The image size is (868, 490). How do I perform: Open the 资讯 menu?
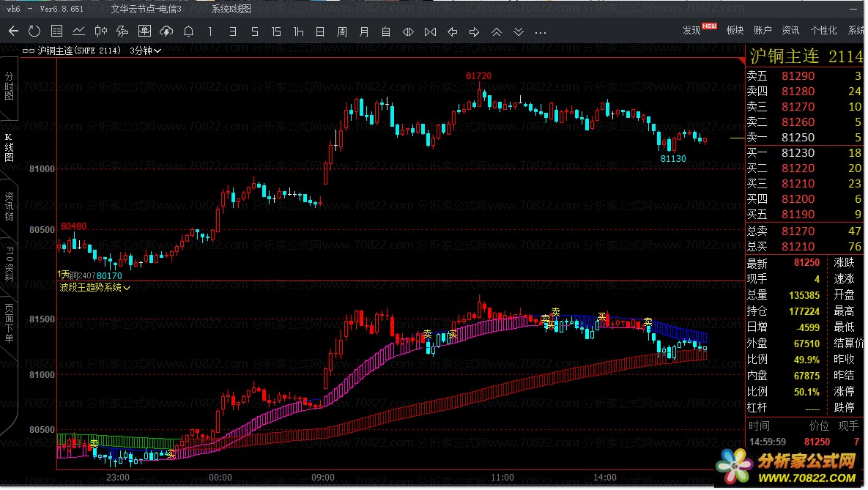(x=790, y=31)
